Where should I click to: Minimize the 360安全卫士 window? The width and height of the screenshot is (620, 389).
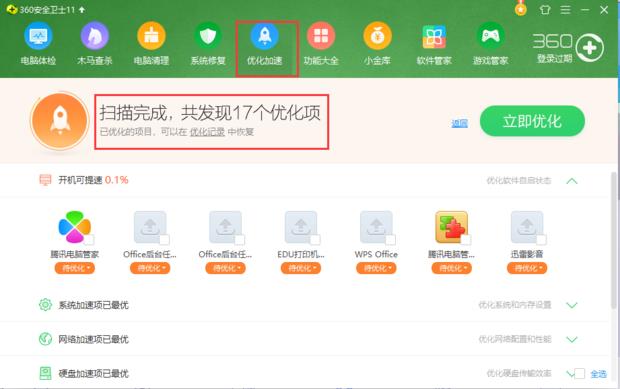[585, 10]
